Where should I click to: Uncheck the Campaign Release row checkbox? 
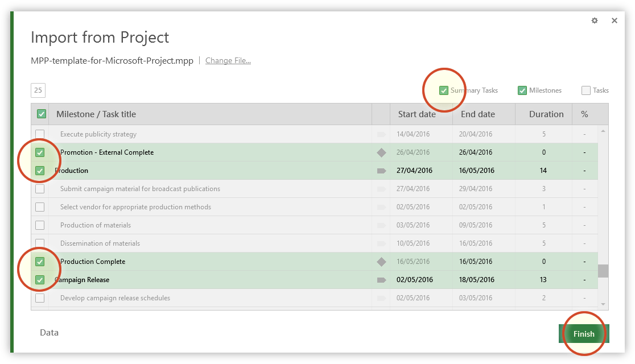[40, 280]
